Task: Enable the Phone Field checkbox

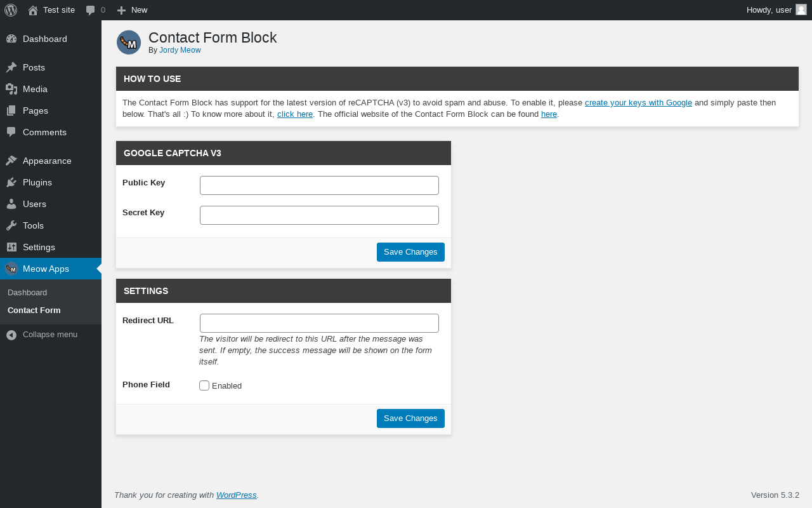Action: 204,385
